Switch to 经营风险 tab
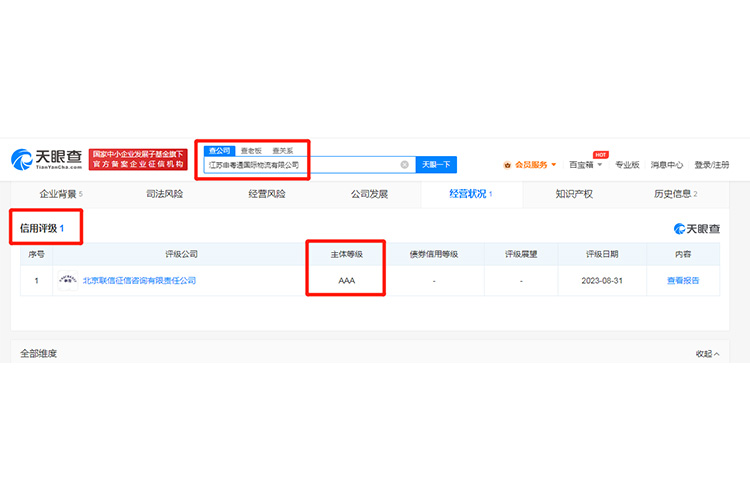 click(267, 194)
